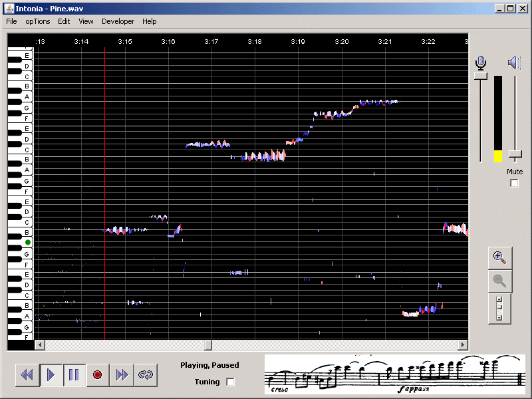Pause playback with the pause button
The image size is (532, 399).
point(74,375)
